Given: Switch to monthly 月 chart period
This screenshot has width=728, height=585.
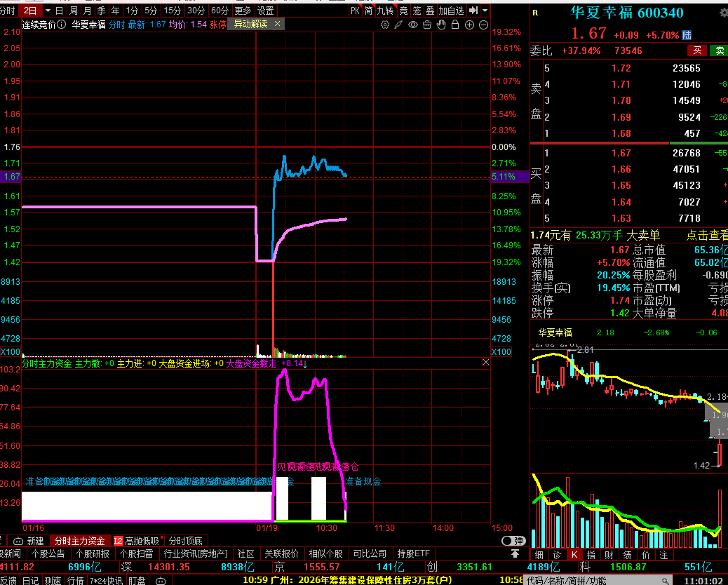Looking at the screenshot, I should pos(87,11).
